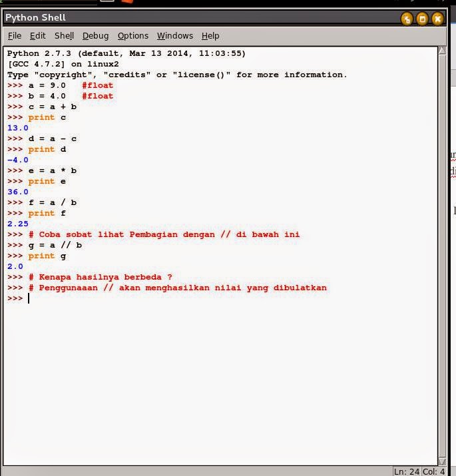Click the 'print c' statement
The image size is (456, 476).
[x=47, y=117]
